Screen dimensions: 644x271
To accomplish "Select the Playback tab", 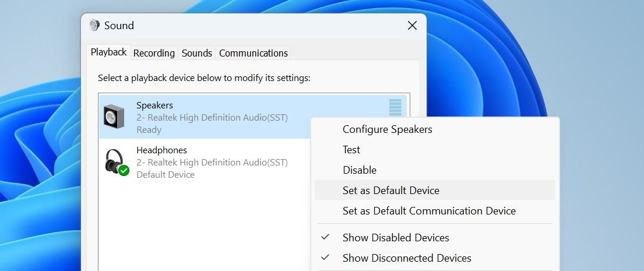I will (x=109, y=52).
